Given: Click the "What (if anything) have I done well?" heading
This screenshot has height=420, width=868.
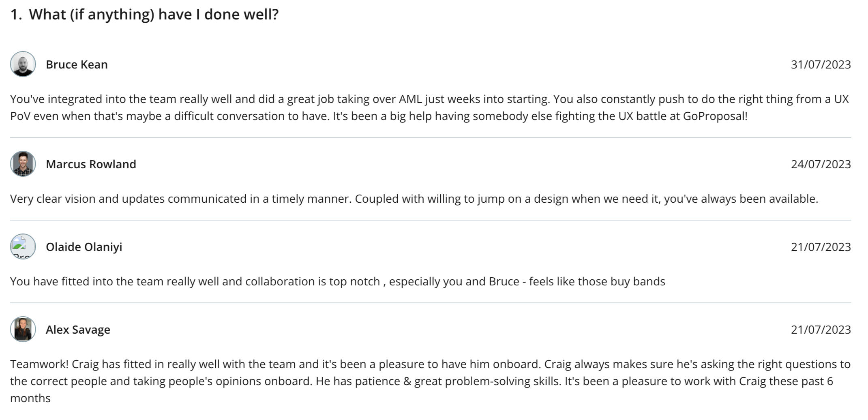Looking at the screenshot, I should click(x=154, y=15).
